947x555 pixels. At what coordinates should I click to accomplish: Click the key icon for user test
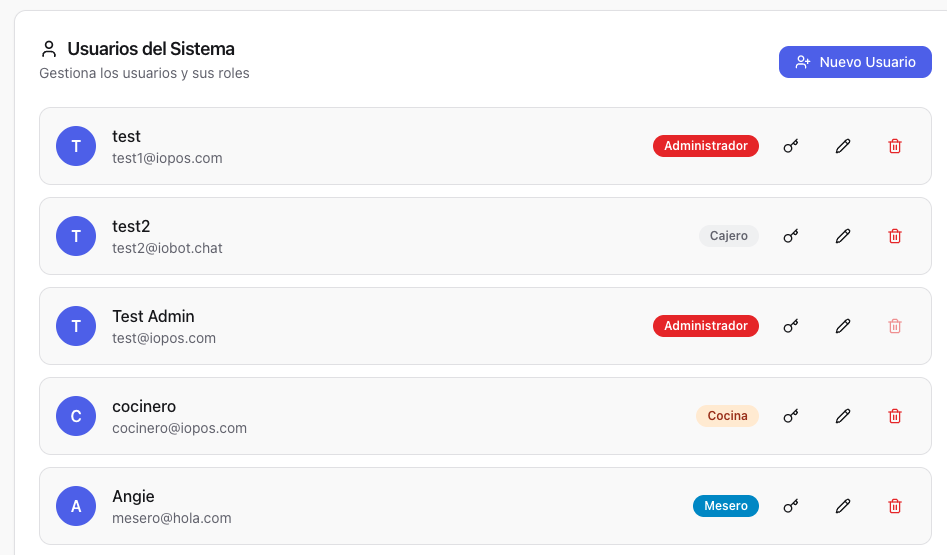[x=791, y=146]
